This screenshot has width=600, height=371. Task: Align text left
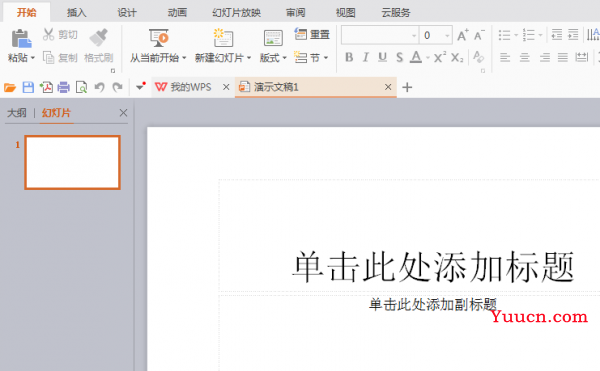505,58
